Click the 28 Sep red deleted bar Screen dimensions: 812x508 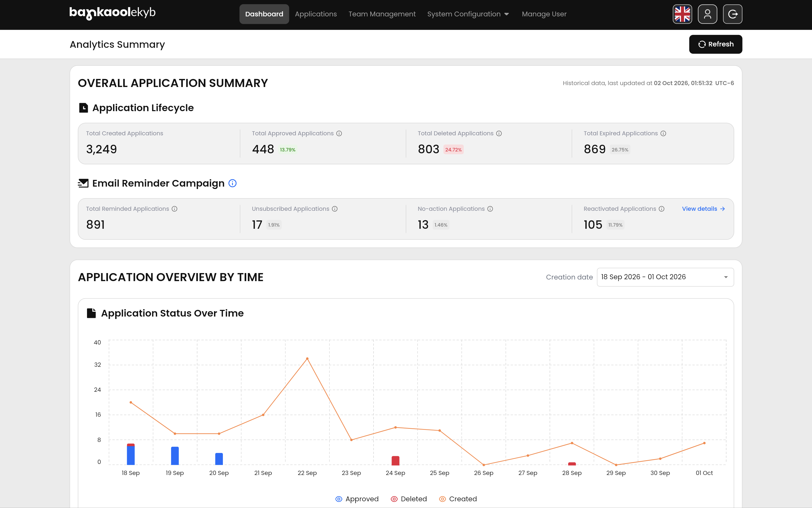coord(572,464)
